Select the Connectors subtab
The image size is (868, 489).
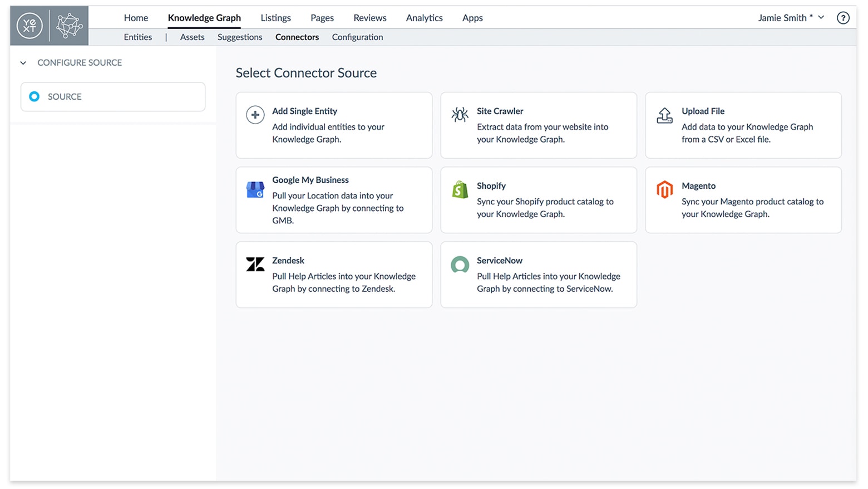point(297,37)
